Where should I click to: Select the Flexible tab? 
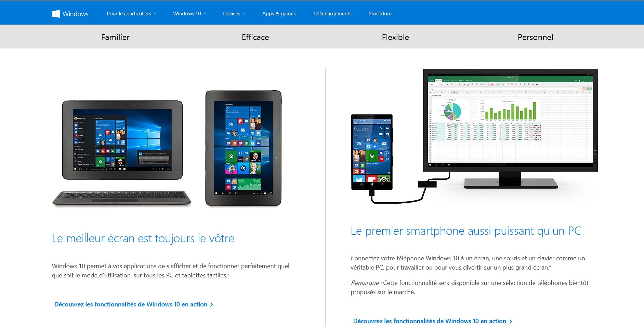point(395,37)
